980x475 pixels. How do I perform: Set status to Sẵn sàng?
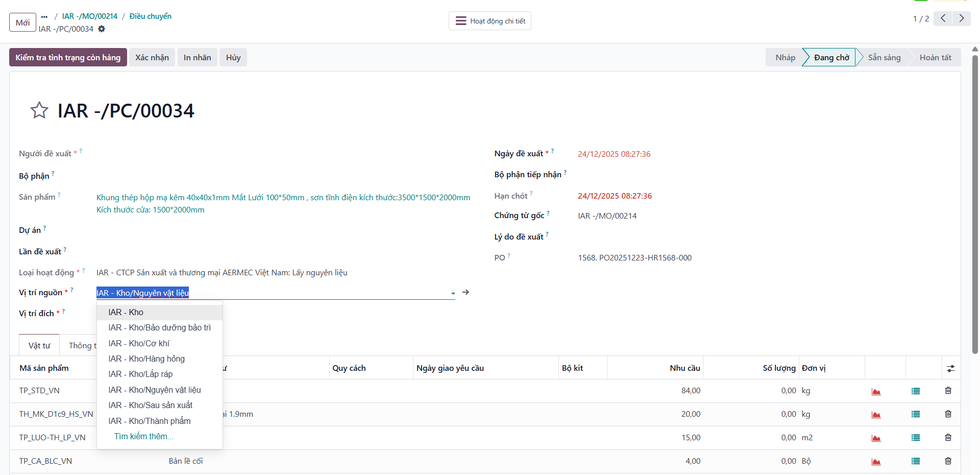click(x=885, y=58)
